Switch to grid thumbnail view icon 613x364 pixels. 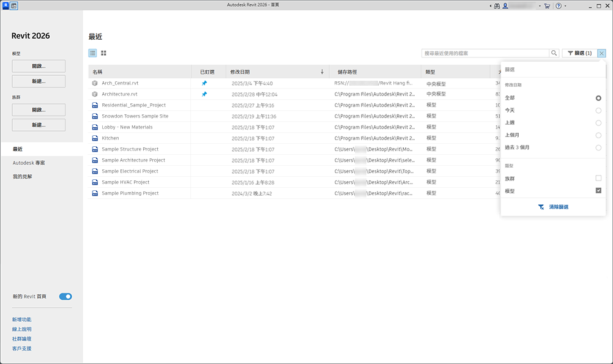[x=103, y=53]
